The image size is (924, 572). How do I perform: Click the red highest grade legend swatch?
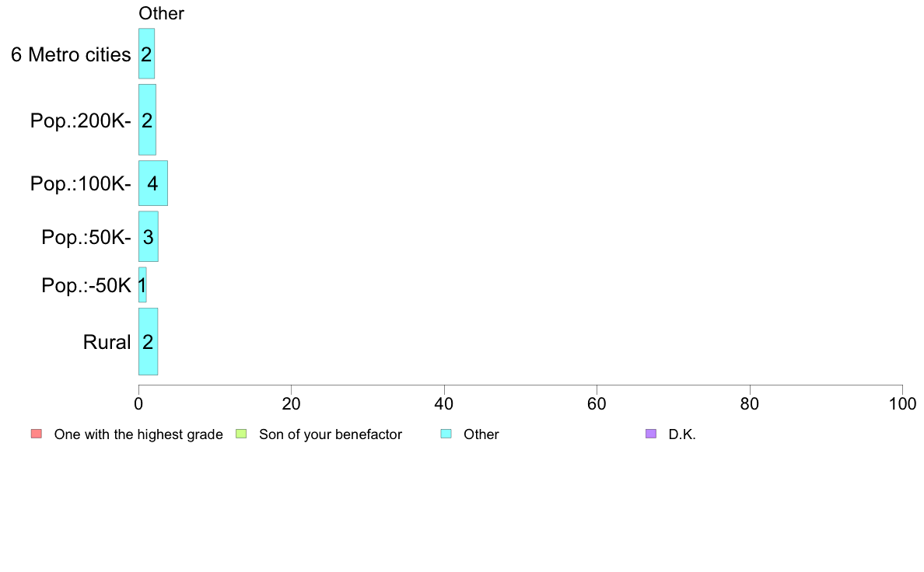click(37, 434)
